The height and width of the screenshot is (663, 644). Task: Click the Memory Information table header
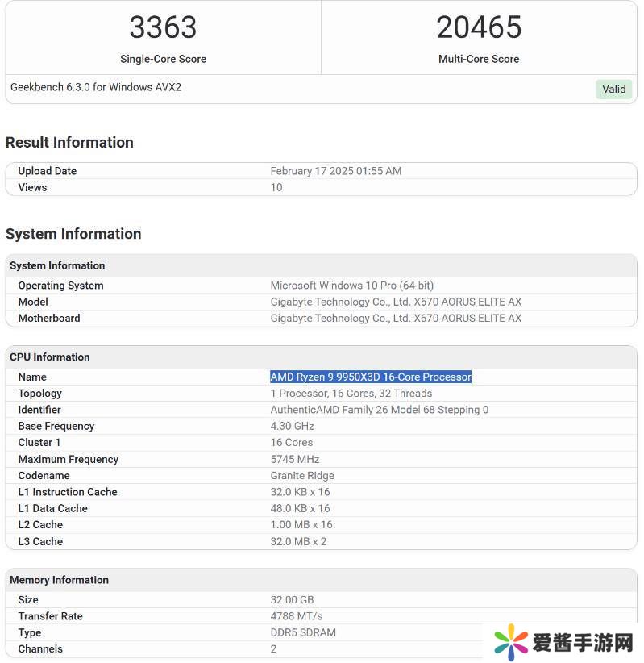59,580
